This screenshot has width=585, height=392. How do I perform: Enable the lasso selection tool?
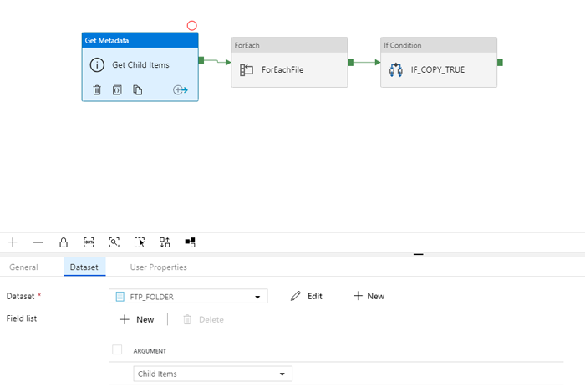(x=140, y=242)
